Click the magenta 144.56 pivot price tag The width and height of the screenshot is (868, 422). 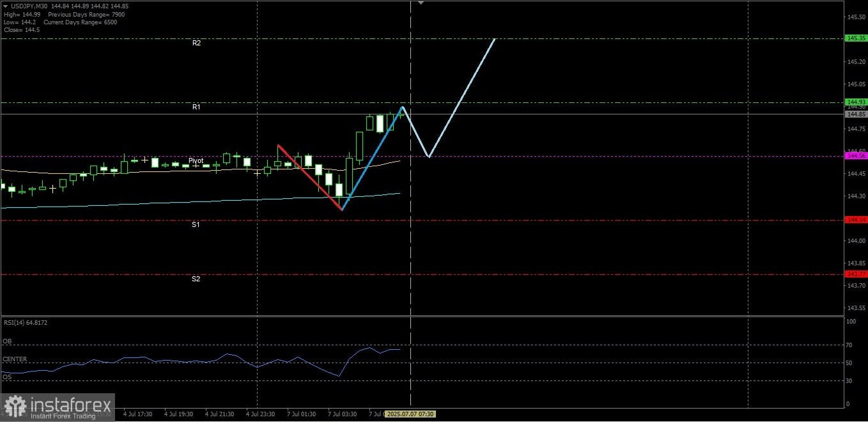tap(856, 156)
